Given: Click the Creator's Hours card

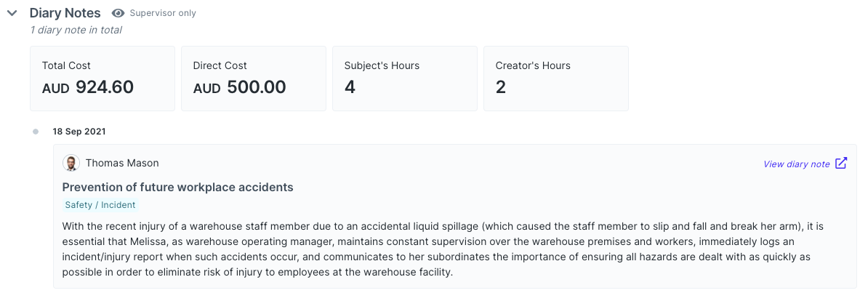Looking at the screenshot, I should click(556, 79).
